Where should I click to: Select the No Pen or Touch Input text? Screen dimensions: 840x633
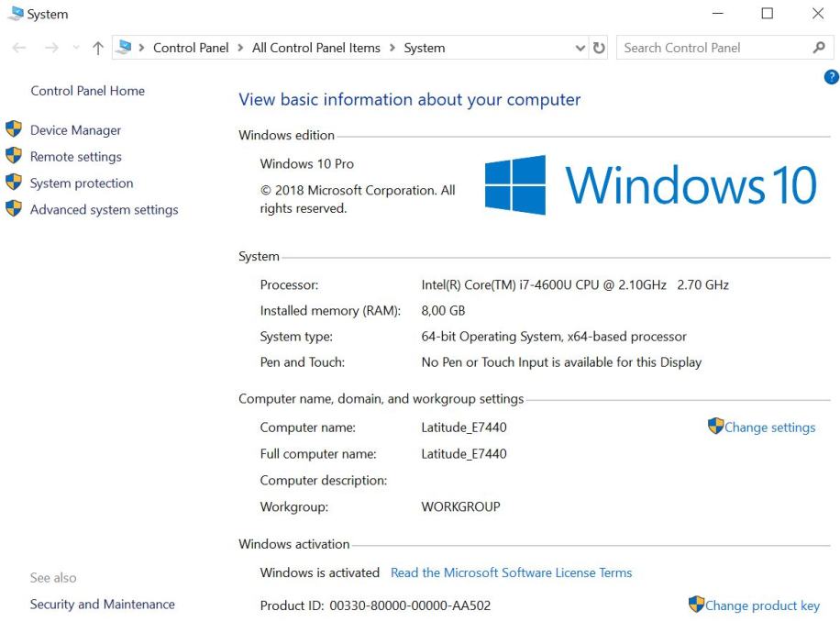click(561, 362)
